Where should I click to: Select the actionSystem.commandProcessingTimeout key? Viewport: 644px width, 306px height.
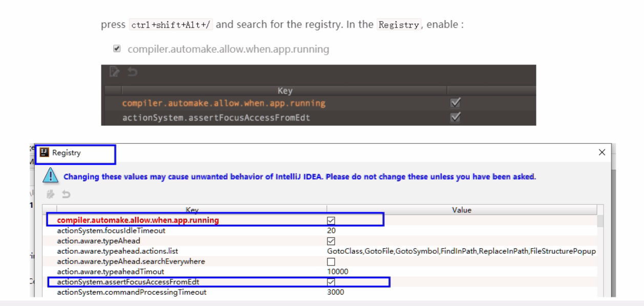[132, 292]
